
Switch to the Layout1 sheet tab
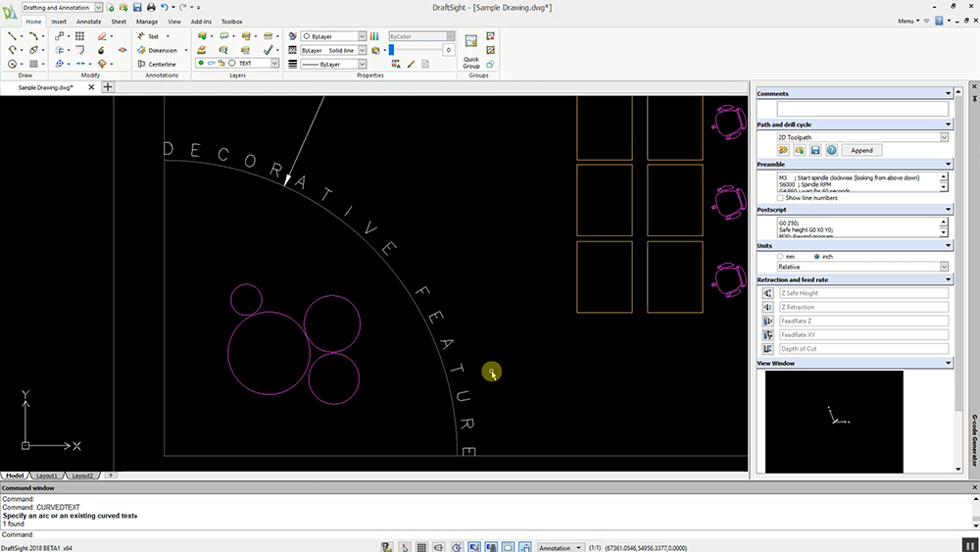click(x=47, y=476)
